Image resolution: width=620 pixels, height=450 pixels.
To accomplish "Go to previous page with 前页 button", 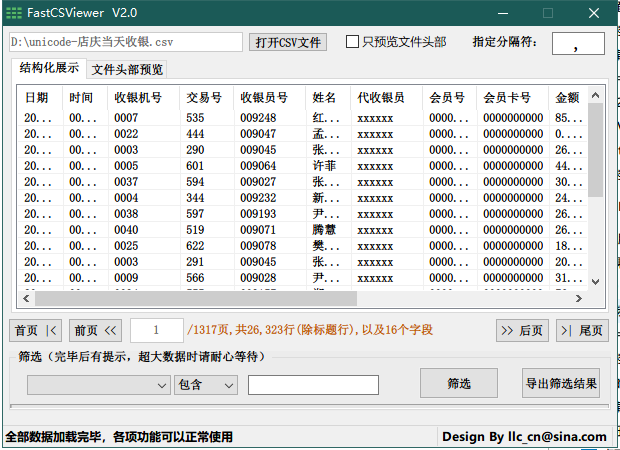I will coord(95,330).
